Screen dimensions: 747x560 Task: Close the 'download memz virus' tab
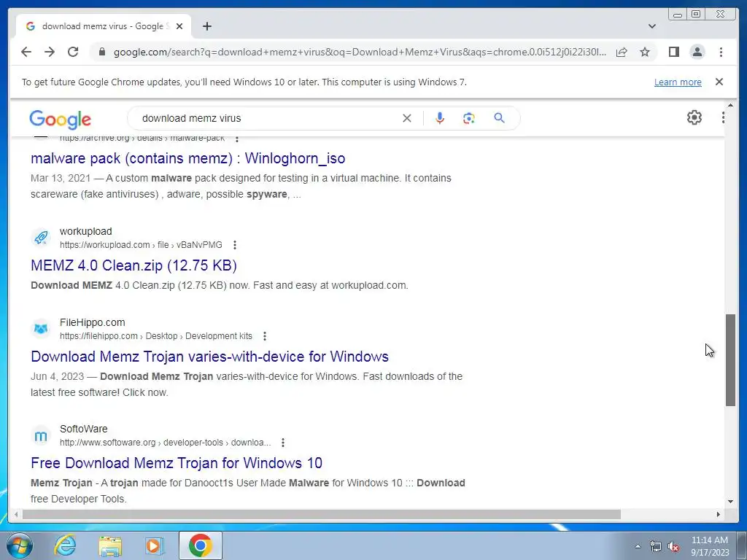click(179, 26)
